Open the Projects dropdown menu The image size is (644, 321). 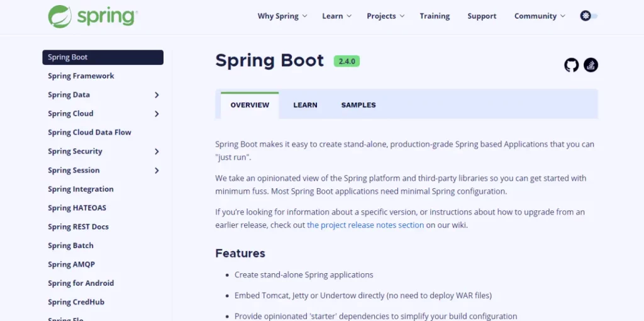point(386,16)
